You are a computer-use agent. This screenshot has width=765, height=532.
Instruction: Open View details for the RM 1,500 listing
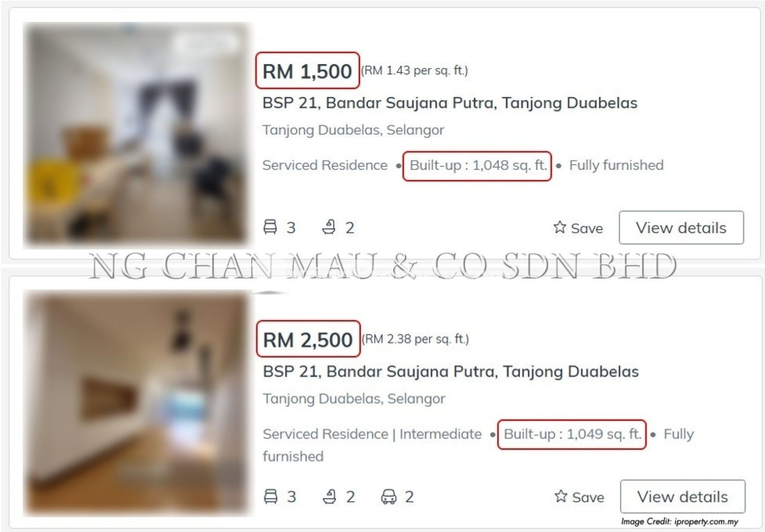click(681, 228)
